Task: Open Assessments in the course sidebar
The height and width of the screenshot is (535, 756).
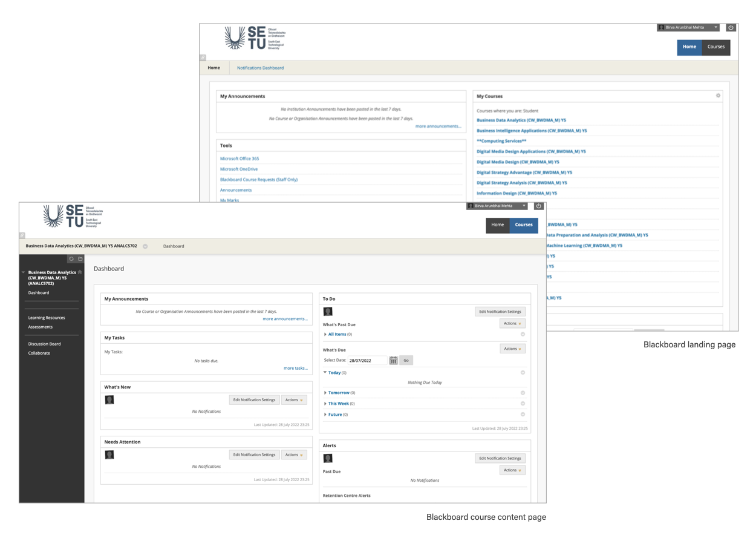Action: click(41, 327)
